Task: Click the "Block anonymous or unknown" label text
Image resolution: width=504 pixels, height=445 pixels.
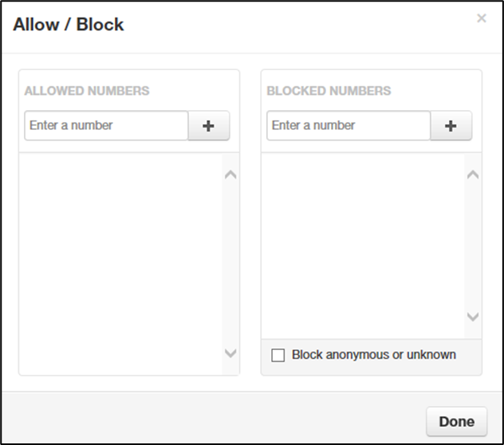Action: tap(374, 355)
